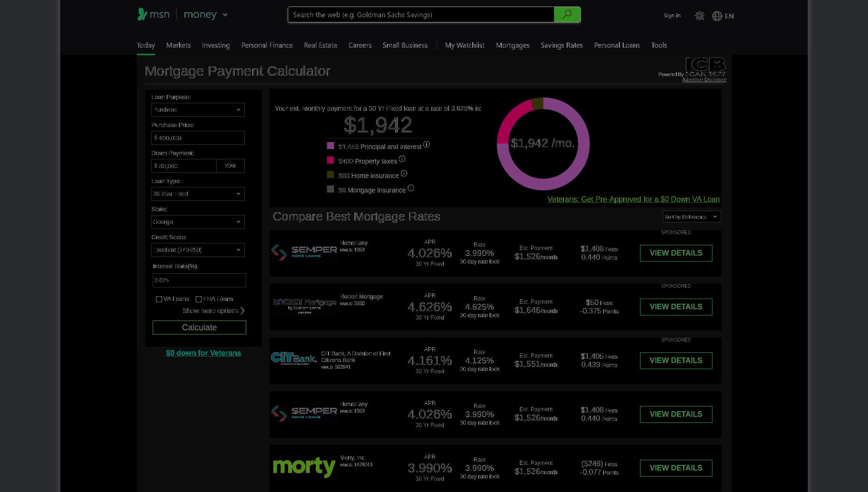Screen dimensions: 868x492
Task: Focus the web search field
Action: [421, 14]
